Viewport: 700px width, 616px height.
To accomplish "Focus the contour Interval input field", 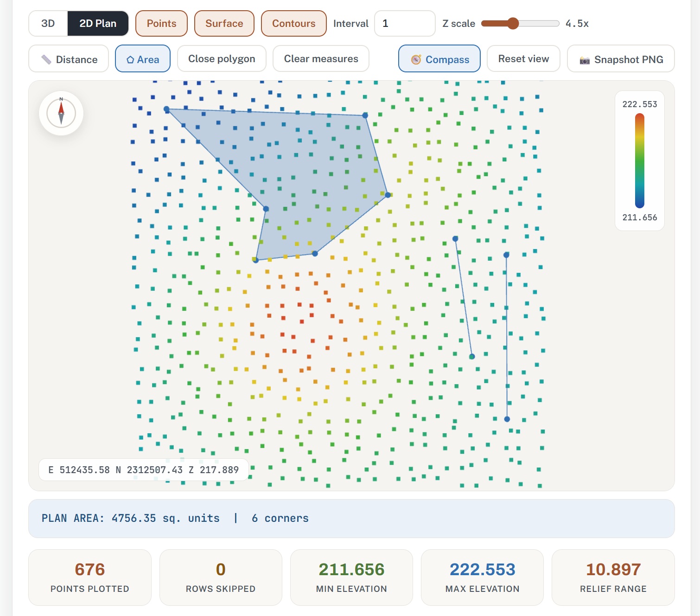I will pyautogui.click(x=405, y=23).
